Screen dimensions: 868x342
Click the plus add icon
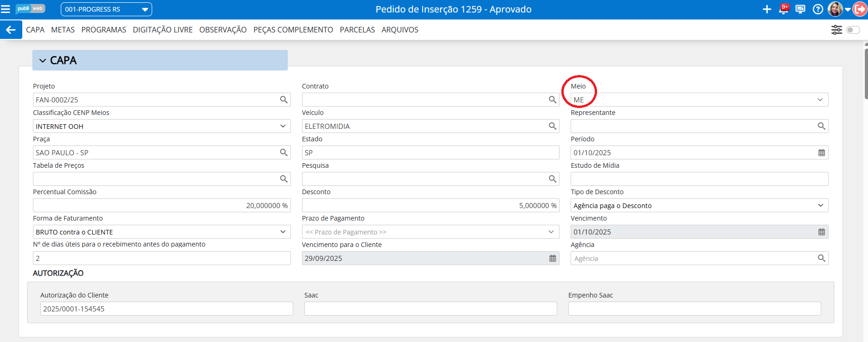tap(767, 9)
